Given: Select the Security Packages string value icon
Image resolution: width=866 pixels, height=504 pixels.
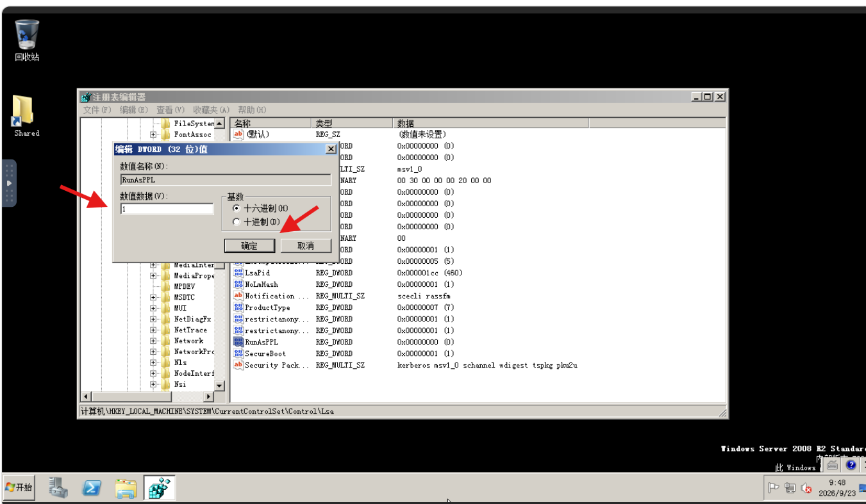Looking at the screenshot, I should pos(238,365).
